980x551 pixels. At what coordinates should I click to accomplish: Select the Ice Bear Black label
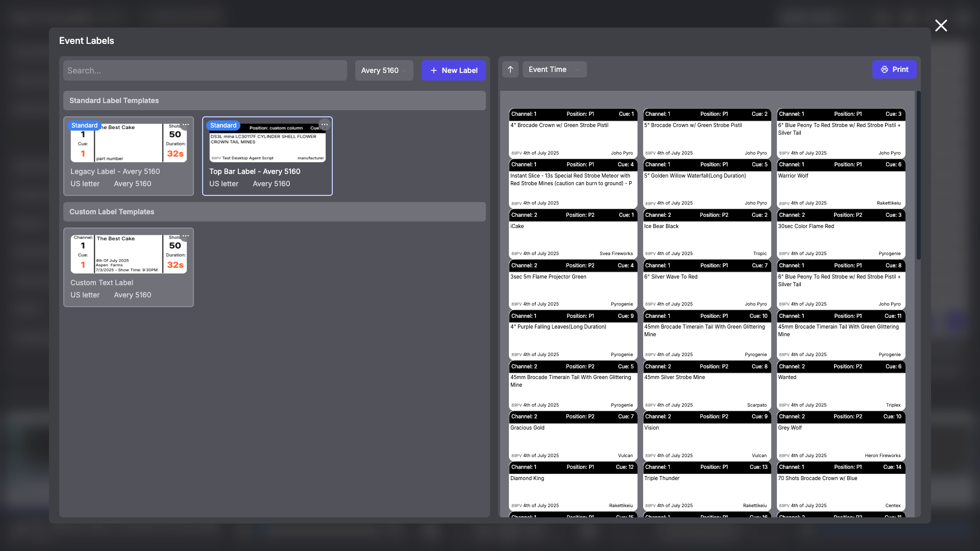click(707, 234)
